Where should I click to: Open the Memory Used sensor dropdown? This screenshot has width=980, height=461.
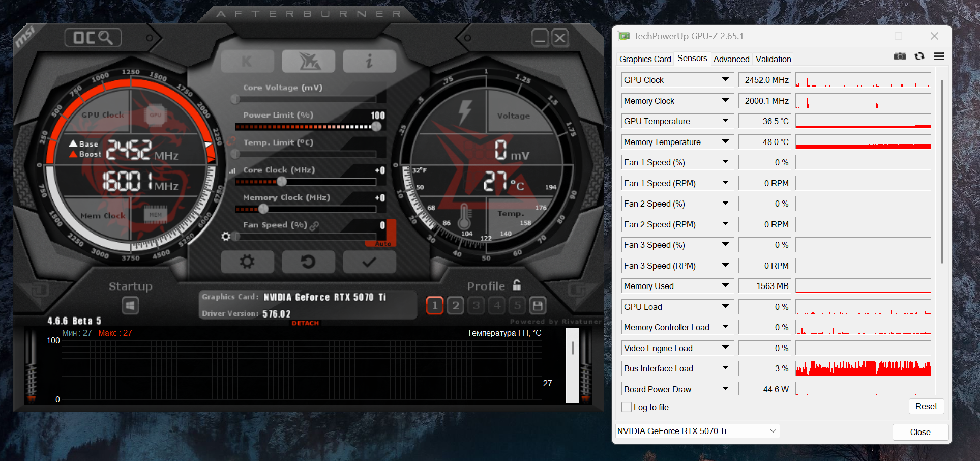tap(725, 285)
